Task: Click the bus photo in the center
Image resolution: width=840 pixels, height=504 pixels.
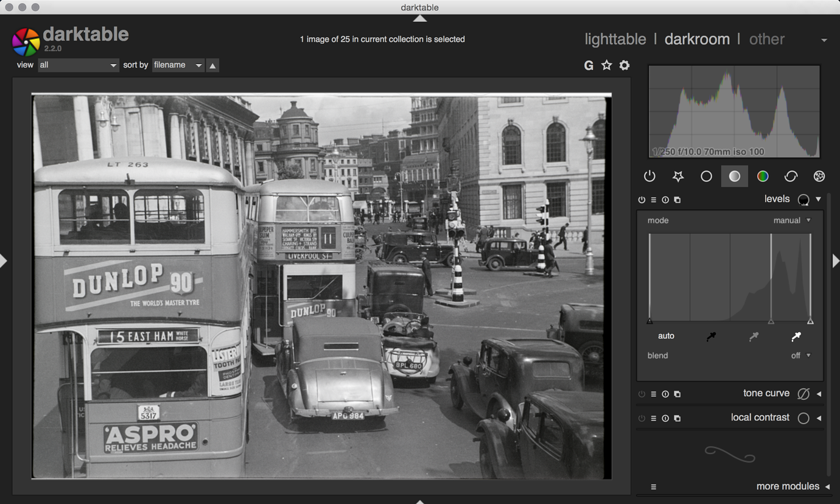Action: [321, 286]
